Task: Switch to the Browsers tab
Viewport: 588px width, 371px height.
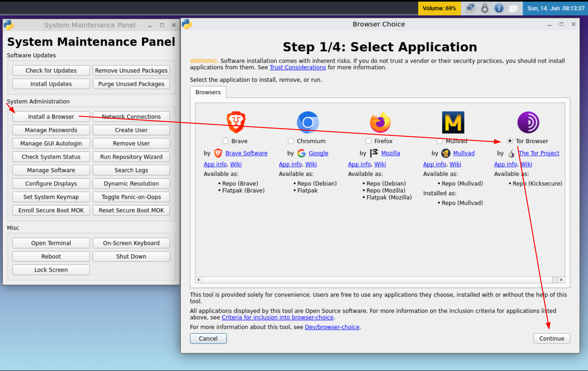Action: [208, 92]
